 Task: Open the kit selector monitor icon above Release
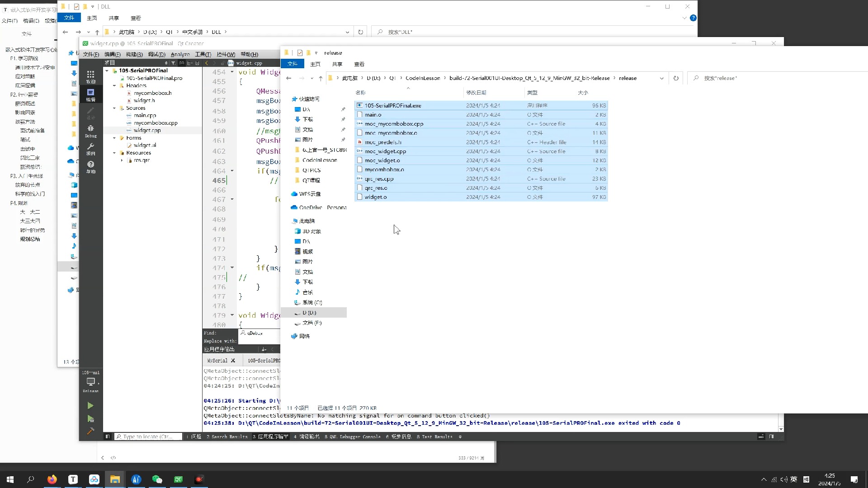click(x=91, y=382)
